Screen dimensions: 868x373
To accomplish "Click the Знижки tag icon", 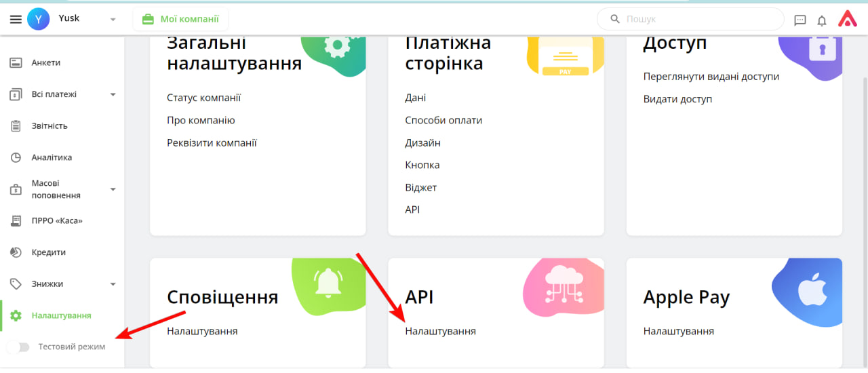I will (x=16, y=284).
